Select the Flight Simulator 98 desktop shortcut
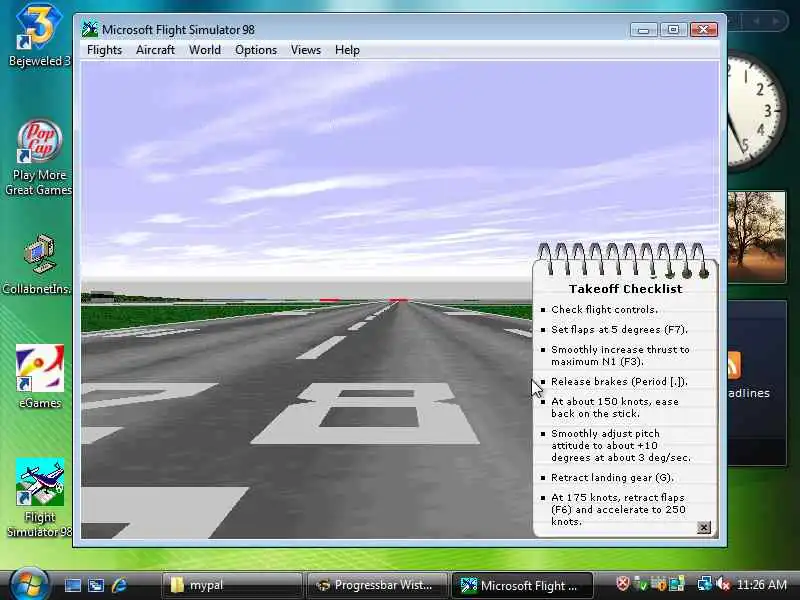This screenshot has height=600, width=800. [40, 497]
